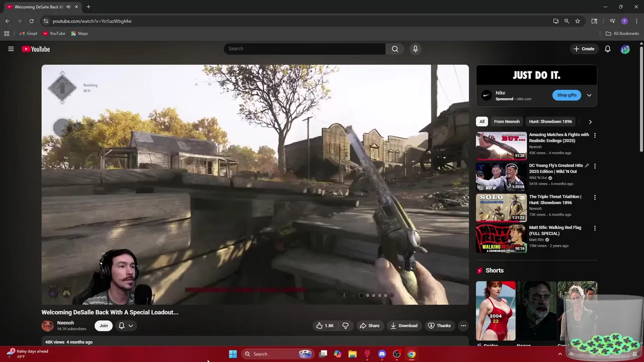The width and height of the screenshot is (644, 362).
Task: Go to the YouTube home logo
Action: pos(36,49)
